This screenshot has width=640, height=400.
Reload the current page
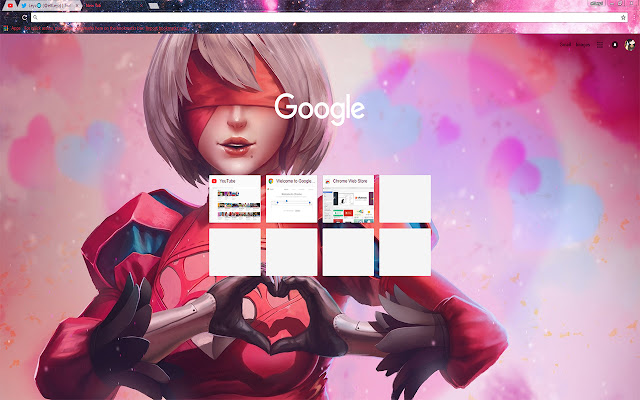pos(24,18)
